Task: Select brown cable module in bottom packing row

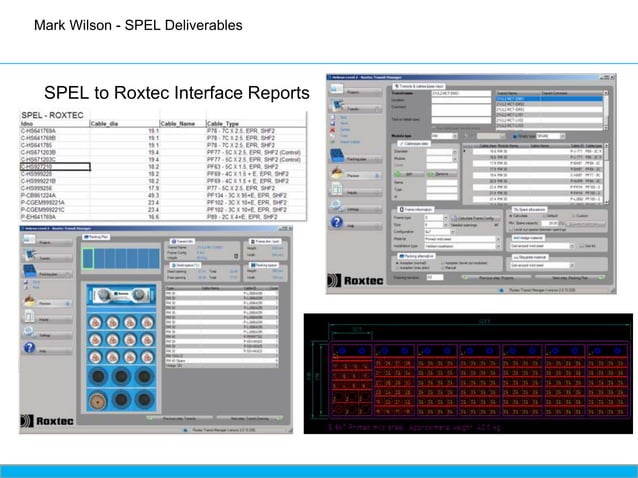Action: point(98,401)
